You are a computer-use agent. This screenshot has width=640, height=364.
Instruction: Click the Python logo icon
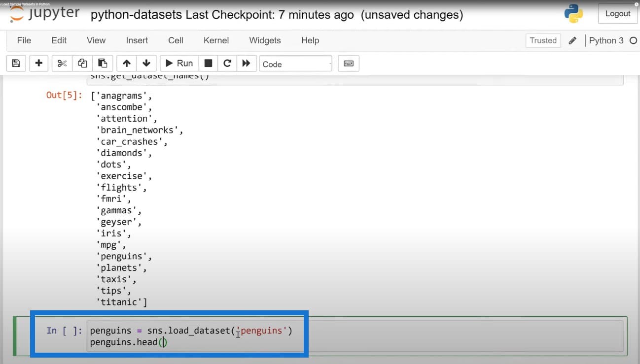click(574, 14)
